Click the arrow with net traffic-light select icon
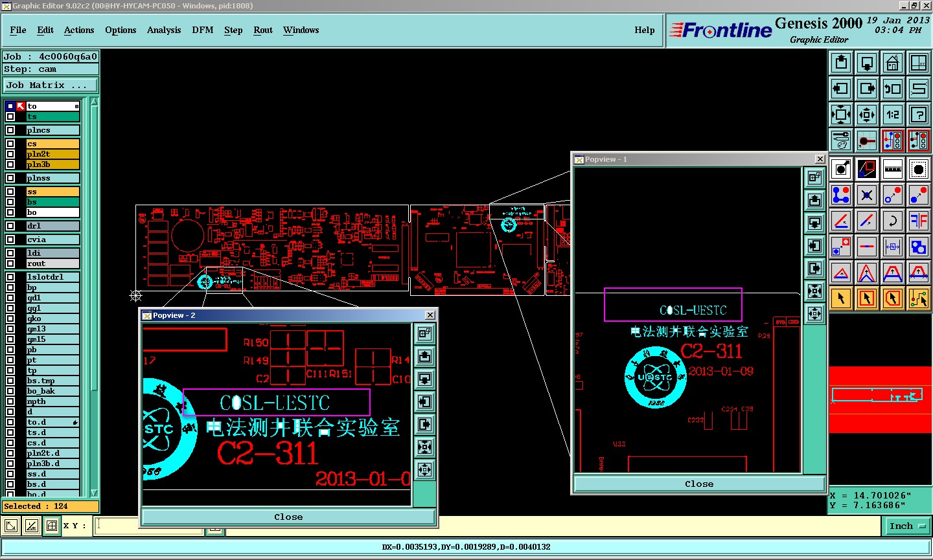 [919, 298]
